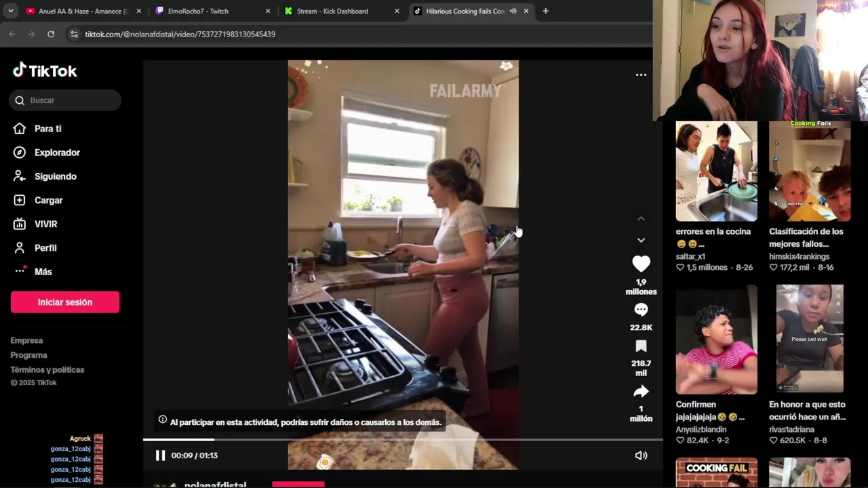Open the En honor a que esto video
Viewport: 868px width, 488px height.
click(x=810, y=340)
